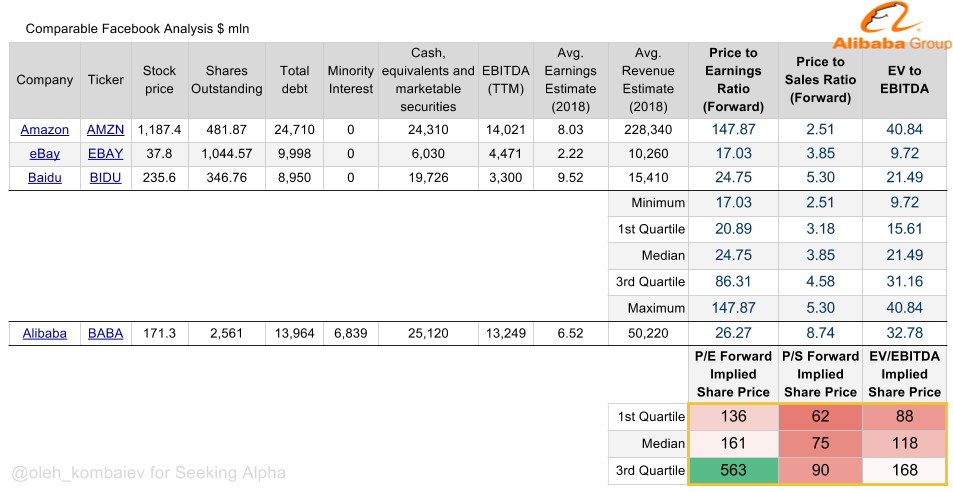Click the Minority Interest header
The image size is (953, 492).
[x=351, y=80]
